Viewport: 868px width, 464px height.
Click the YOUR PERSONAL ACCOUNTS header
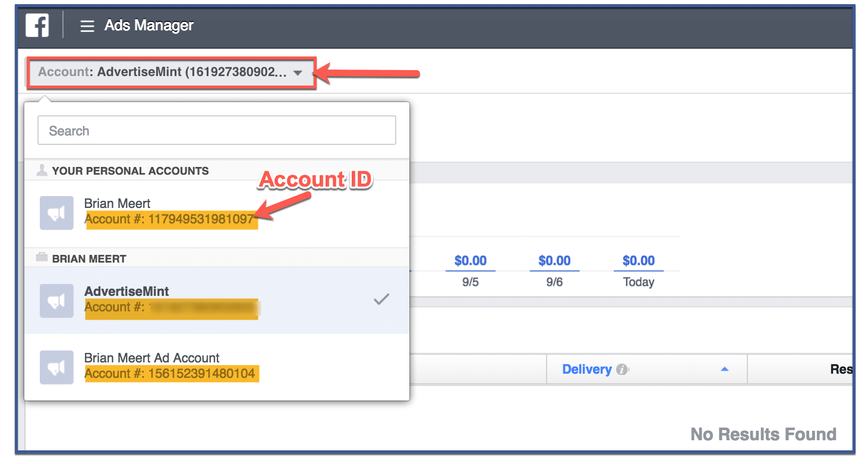pos(130,171)
